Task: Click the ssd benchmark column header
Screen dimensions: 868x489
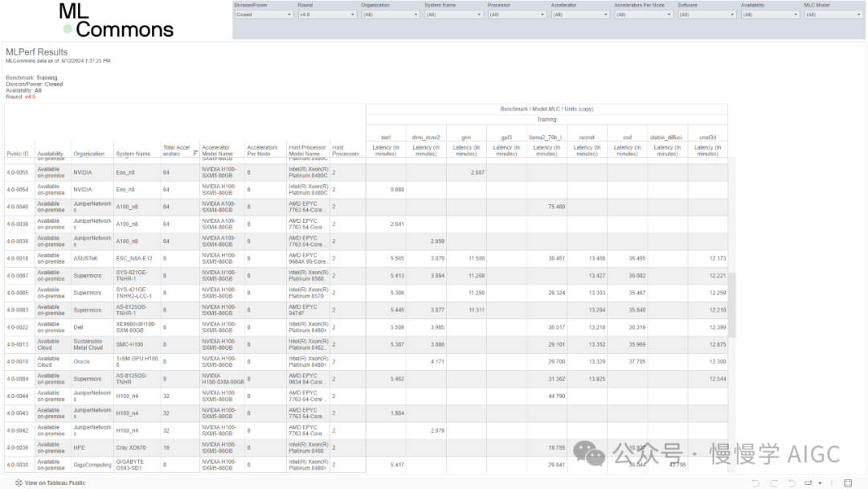Action: pos(627,138)
